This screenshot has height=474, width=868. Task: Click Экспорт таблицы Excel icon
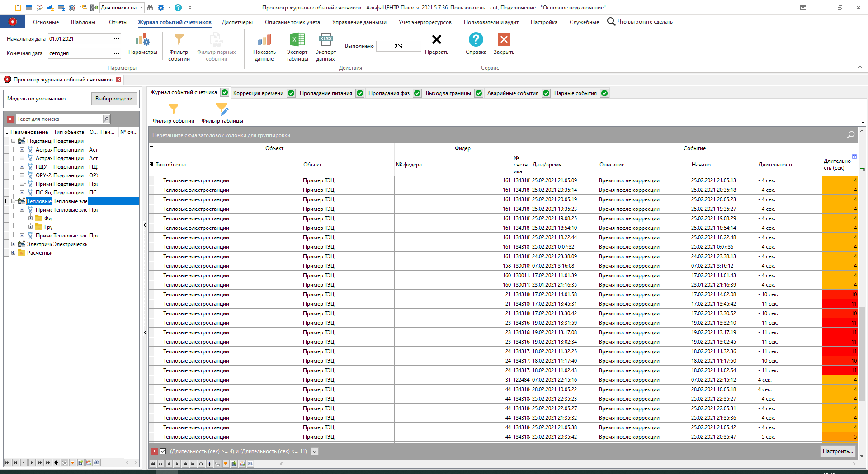(x=297, y=41)
